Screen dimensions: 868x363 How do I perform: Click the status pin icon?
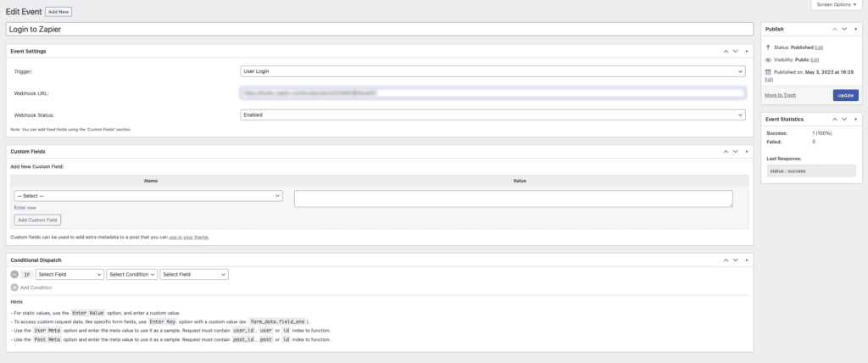(x=768, y=47)
